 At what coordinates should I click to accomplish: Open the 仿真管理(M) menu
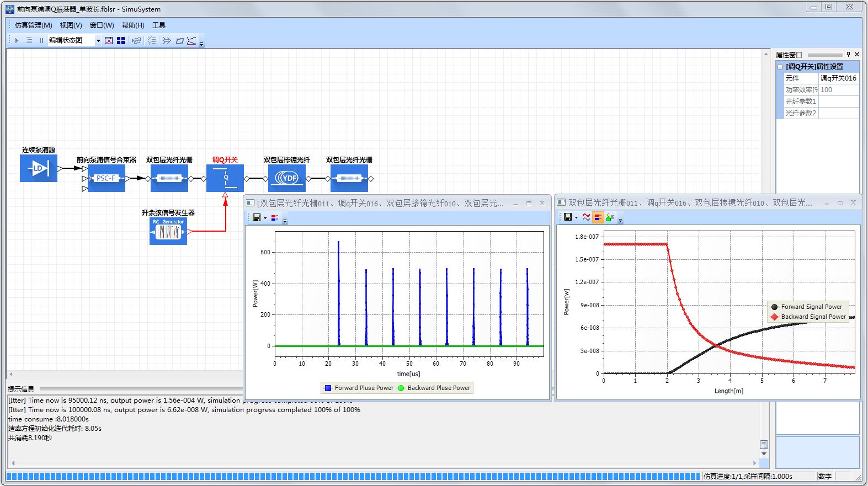click(33, 25)
